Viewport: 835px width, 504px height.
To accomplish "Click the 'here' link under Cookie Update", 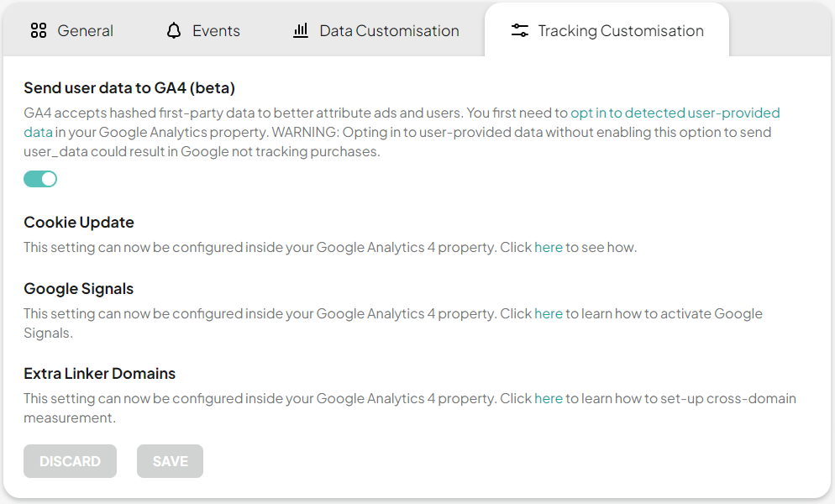I will tap(549, 247).
